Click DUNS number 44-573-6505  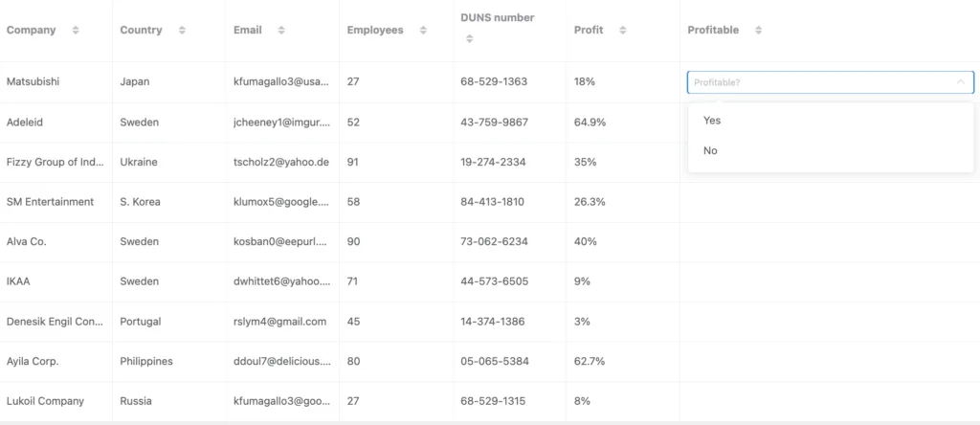[x=495, y=281]
